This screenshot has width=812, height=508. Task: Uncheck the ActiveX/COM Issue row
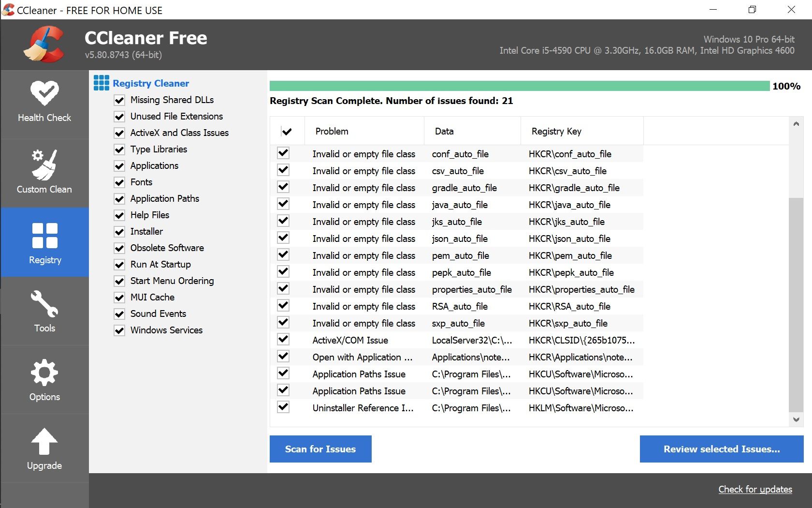[283, 340]
